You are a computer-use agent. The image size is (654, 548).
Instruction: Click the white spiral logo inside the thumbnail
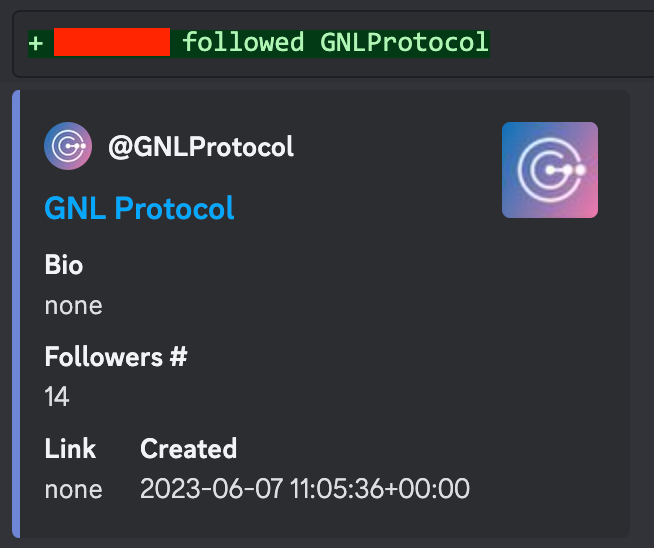point(551,170)
